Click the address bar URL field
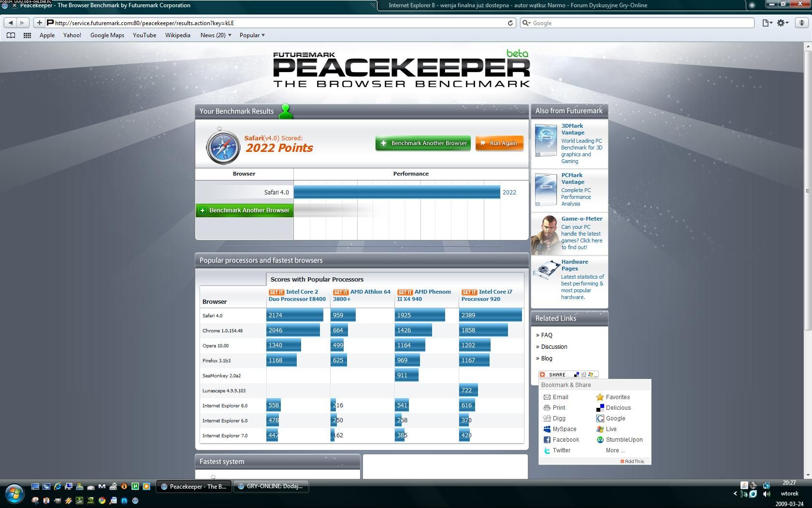 pyautogui.click(x=280, y=23)
